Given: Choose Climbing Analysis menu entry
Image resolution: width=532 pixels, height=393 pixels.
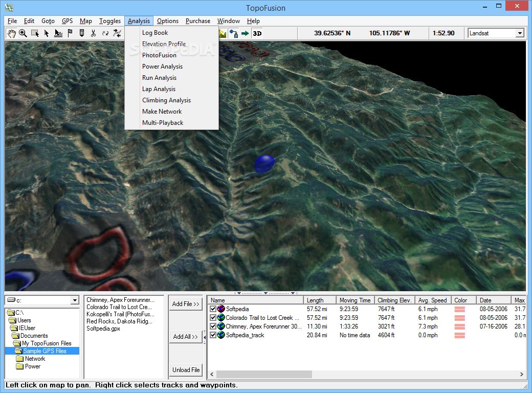Looking at the screenshot, I should 172,100.
